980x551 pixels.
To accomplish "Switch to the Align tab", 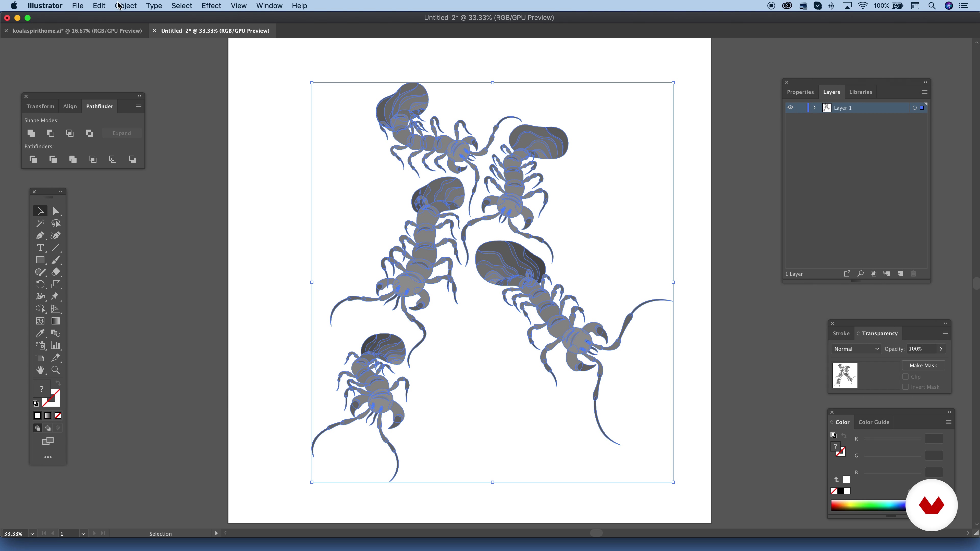I will pyautogui.click(x=70, y=106).
